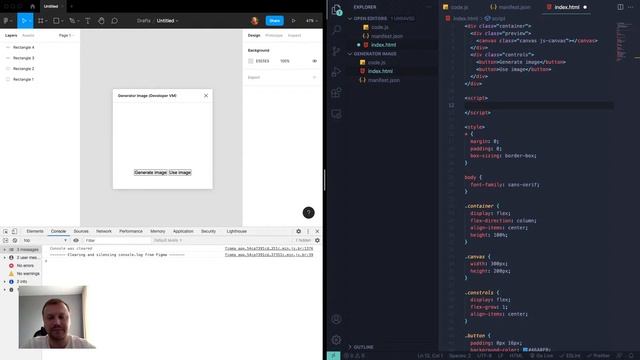Click the Generate image plugin button
This screenshot has height=360, width=640.
pyautogui.click(x=151, y=173)
